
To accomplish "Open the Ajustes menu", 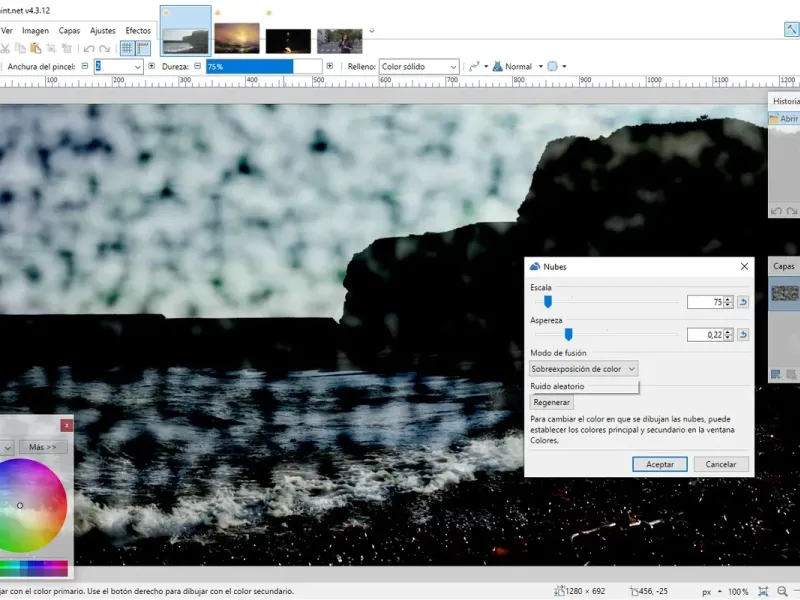I will coord(103,31).
